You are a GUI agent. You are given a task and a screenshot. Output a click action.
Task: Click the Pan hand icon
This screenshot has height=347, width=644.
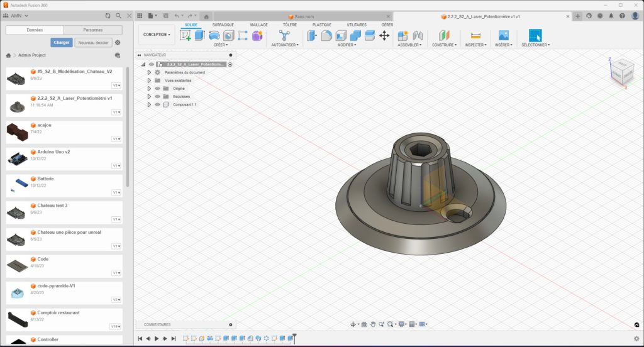(373, 324)
